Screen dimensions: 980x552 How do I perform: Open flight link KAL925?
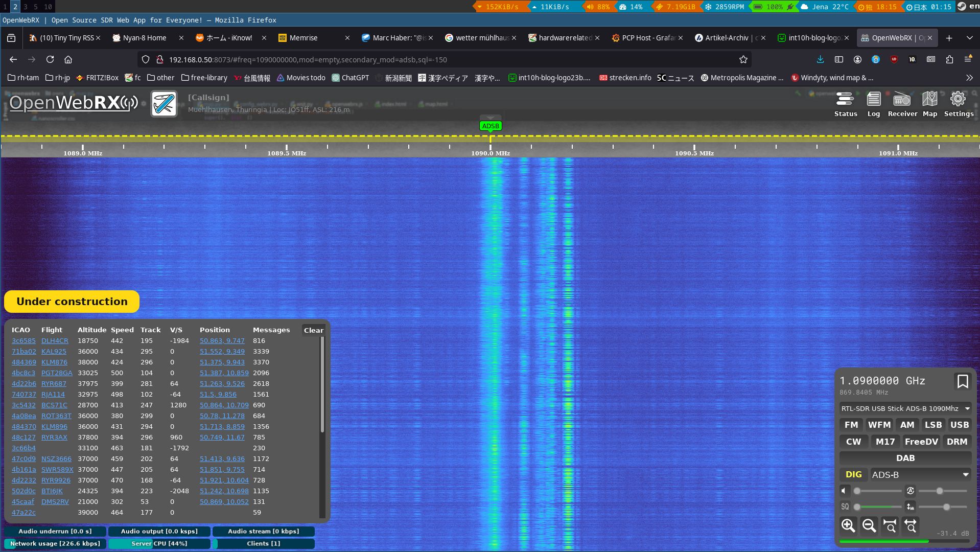(54, 352)
